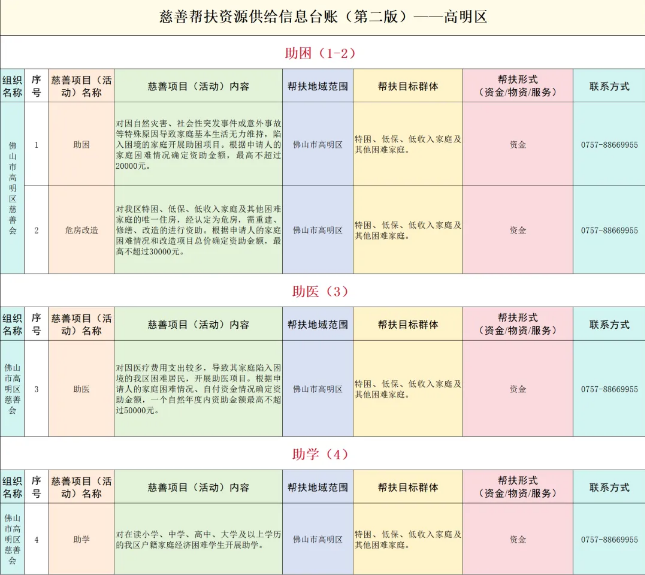Click 组织名称 header in the 助医 table

coord(12,324)
